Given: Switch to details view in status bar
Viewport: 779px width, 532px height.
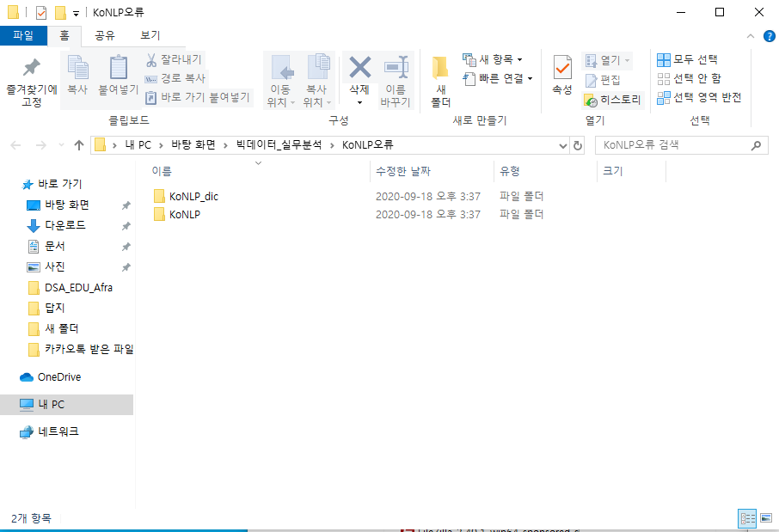Looking at the screenshot, I should pos(747,518).
